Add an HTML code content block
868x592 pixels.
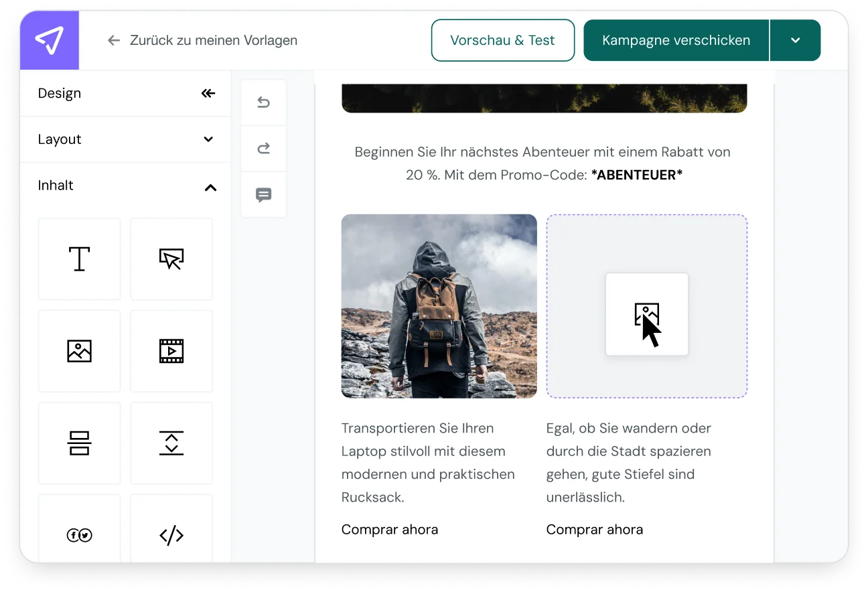pos(171,534)
